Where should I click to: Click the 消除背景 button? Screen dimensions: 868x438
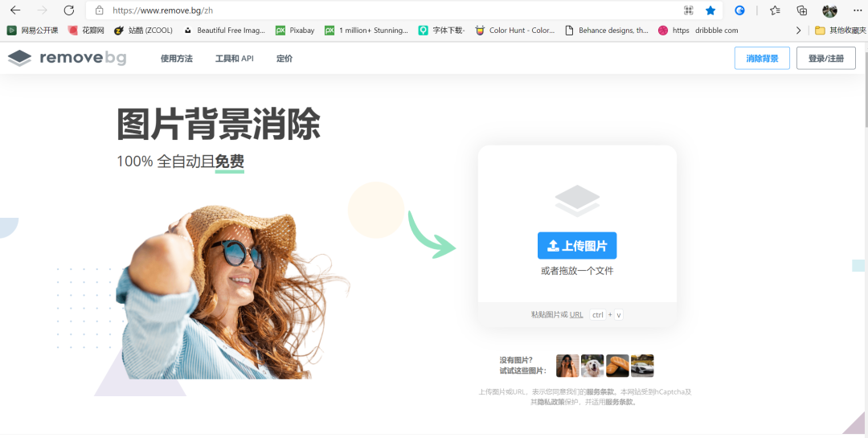(762, 58)
